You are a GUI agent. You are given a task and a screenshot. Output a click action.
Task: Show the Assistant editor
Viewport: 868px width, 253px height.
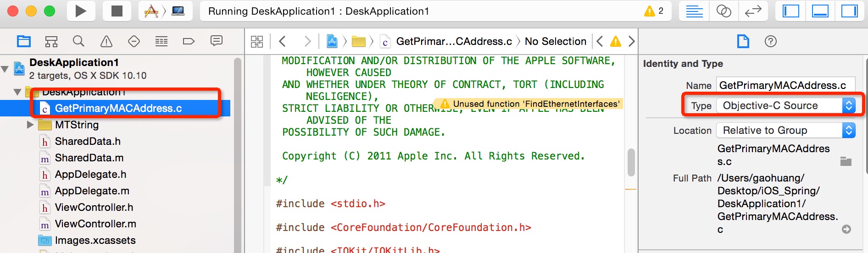coord(723,11)
